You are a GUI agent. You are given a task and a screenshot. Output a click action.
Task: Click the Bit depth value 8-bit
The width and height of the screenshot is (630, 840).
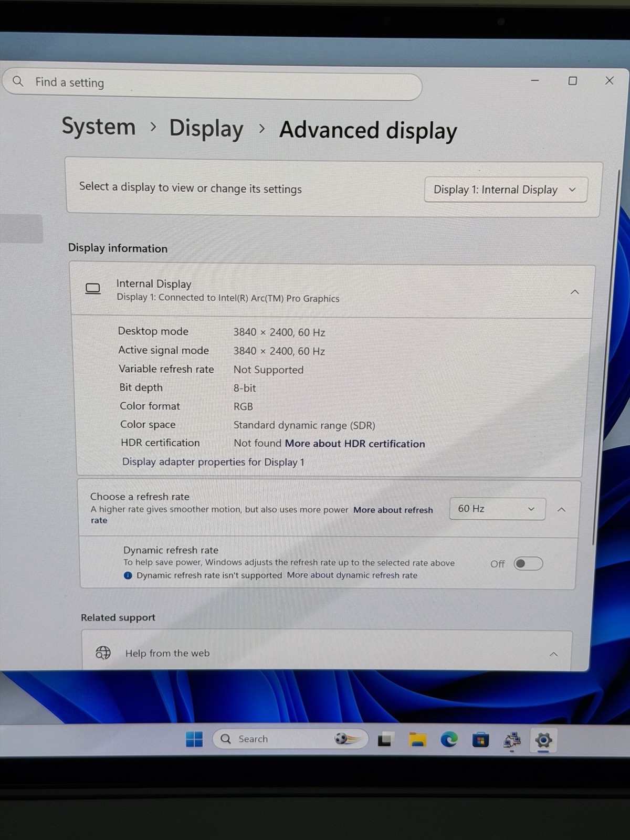[x=245, y=388]
